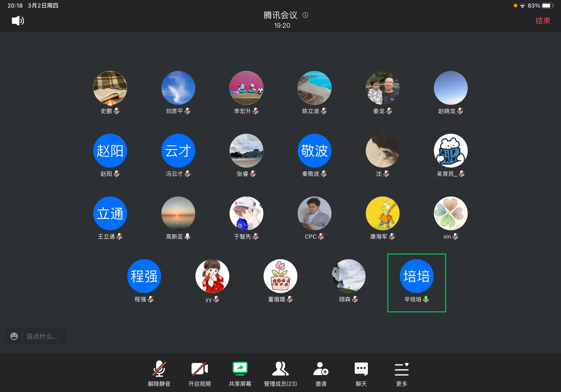The width and height of the screenshot is (561, 392).
Task: Click muted mic icon next to CPC
Action: tap(321, 237)
